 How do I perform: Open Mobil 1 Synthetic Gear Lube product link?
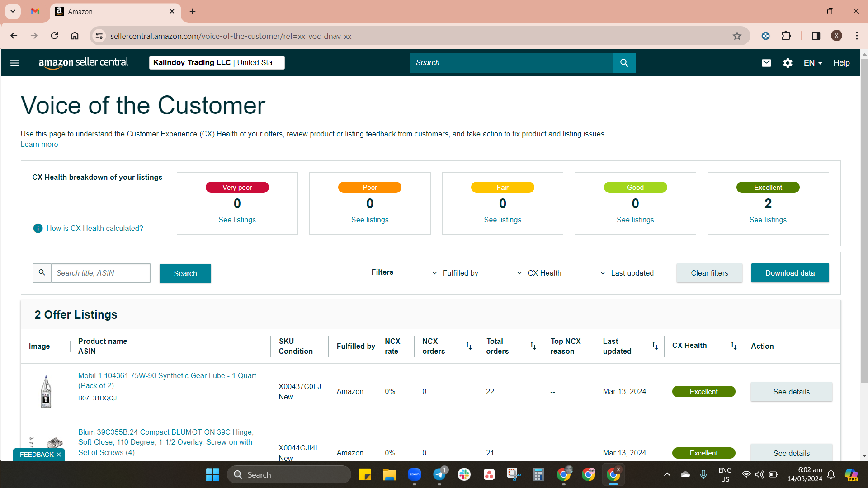tap(167, 380)
